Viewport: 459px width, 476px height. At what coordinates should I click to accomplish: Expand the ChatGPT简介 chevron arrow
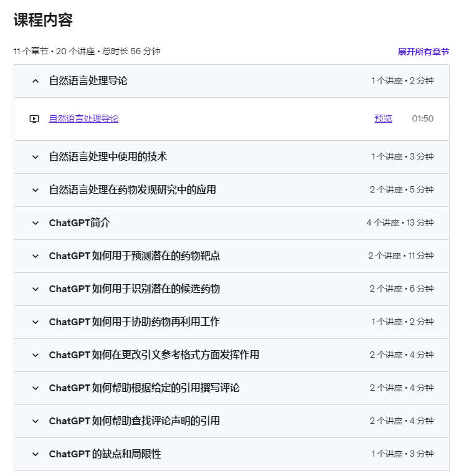click(x=35, y=223)
